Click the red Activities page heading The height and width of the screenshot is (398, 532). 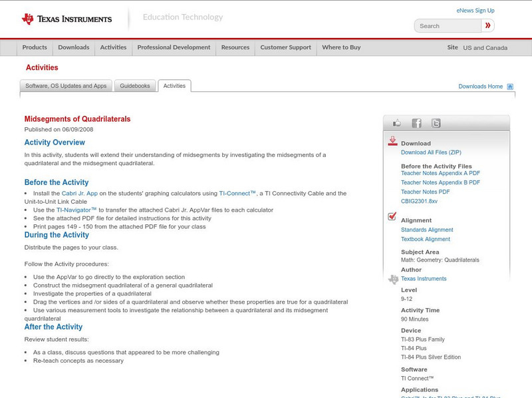click(42, 68)
